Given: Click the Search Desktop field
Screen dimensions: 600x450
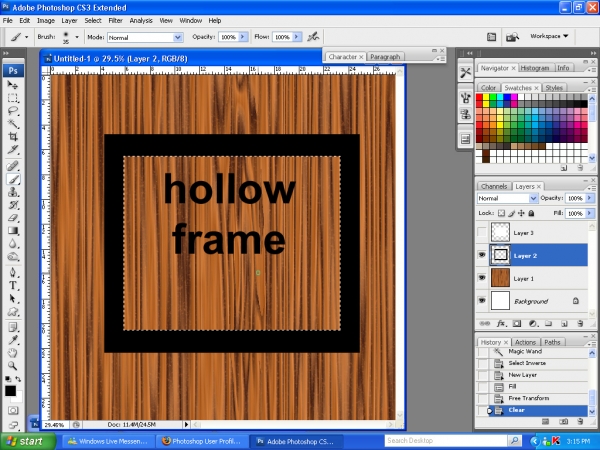Looking at the screenshot, I should coord(446,441).
